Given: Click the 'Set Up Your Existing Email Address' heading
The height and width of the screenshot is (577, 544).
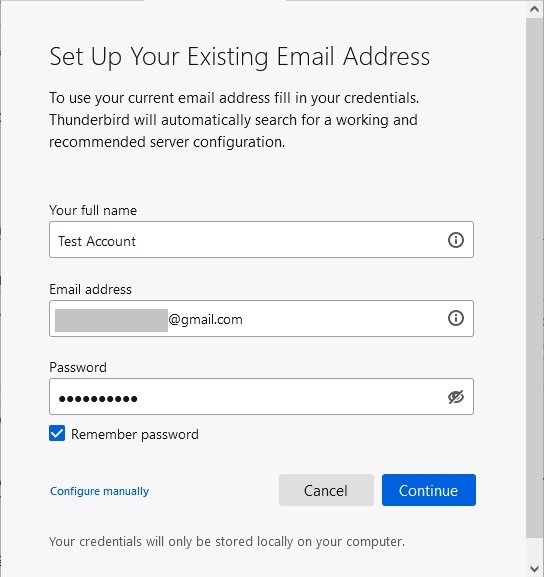Looking at the screenshot, I should coord(240,57).
